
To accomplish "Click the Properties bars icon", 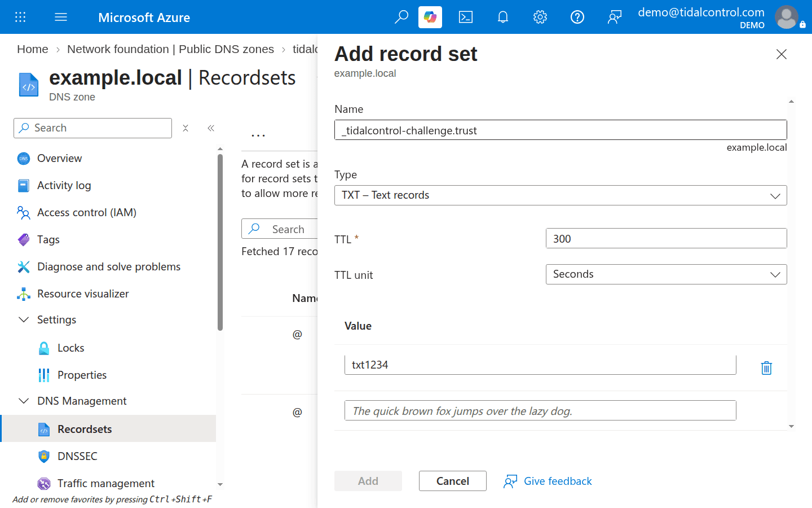I will (44, 375).
